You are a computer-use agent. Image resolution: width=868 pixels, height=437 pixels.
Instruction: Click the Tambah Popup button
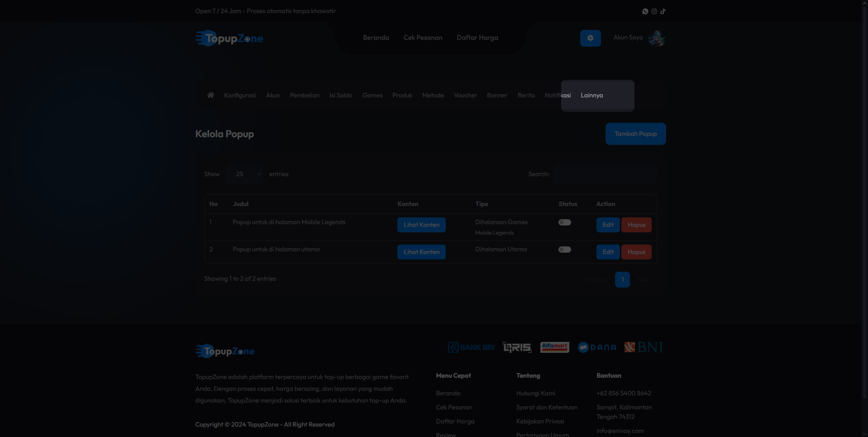point(635,134)
